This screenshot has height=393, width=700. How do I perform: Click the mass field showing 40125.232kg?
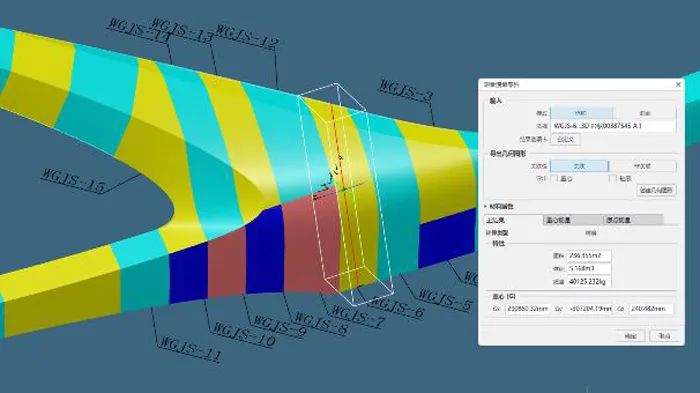588,282
